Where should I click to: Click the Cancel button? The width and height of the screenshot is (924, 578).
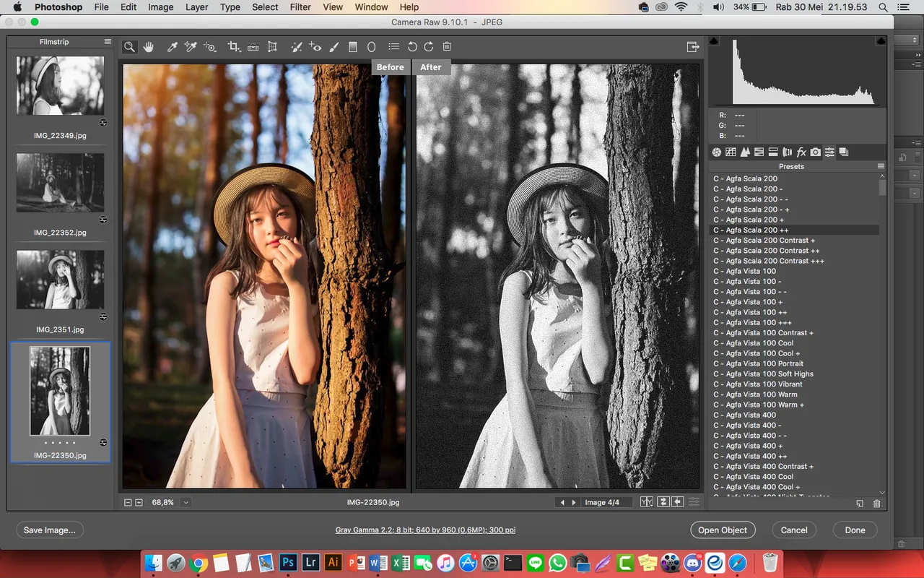click(x=794, y=530)
